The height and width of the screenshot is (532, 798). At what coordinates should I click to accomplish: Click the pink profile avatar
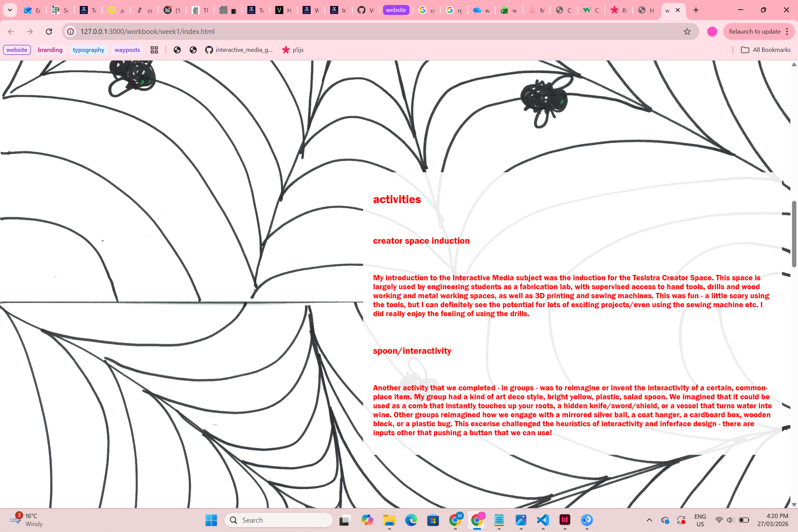click(x=712, y=32)
